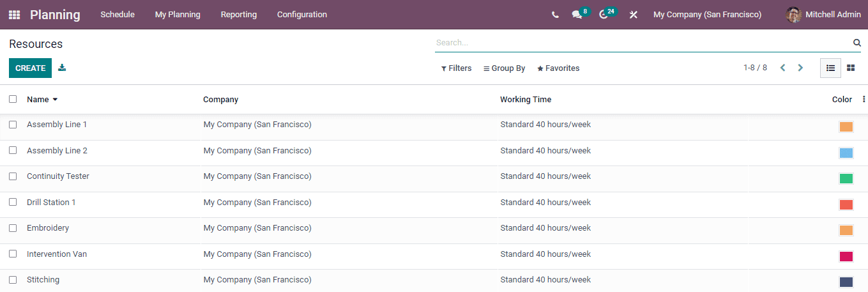
Task: Toggle the select-all header checkbox
Action: coord(13,99)
